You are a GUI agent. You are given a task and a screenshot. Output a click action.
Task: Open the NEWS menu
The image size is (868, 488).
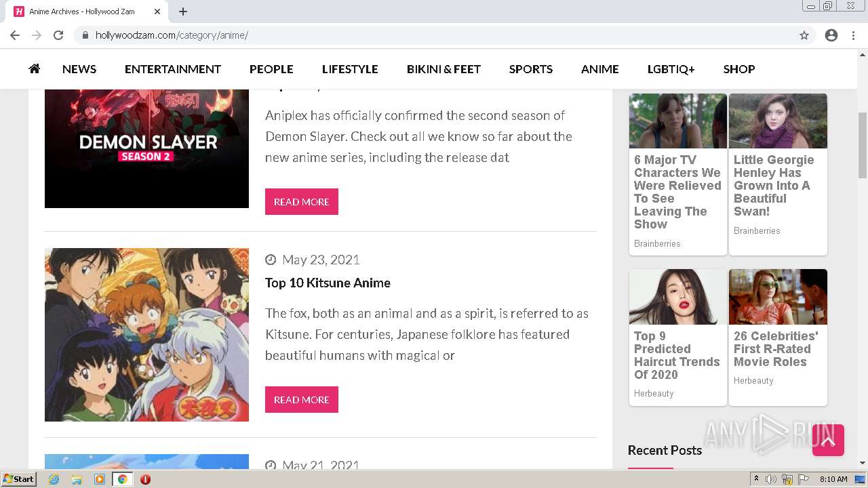click(79, 69)
